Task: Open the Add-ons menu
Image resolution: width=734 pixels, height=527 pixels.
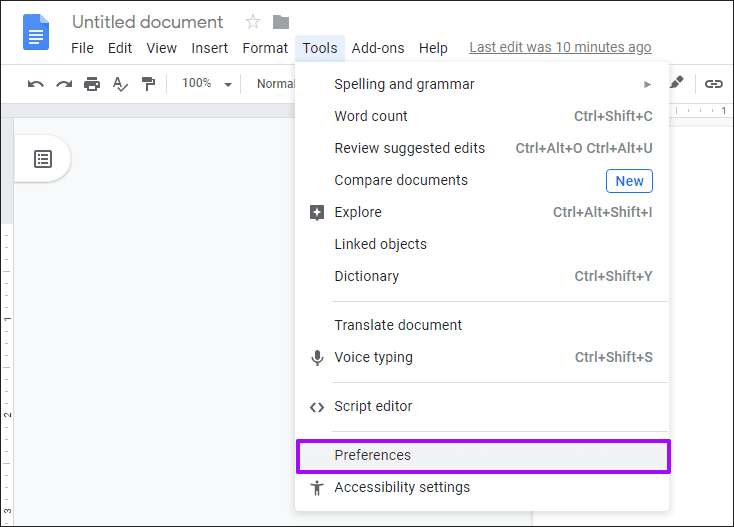Action: pyautogui.click(x=378, y=48)
